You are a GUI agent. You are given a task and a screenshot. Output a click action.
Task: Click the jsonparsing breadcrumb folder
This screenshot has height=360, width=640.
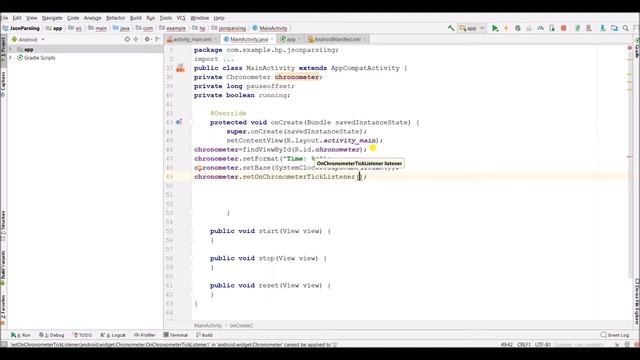229,28
